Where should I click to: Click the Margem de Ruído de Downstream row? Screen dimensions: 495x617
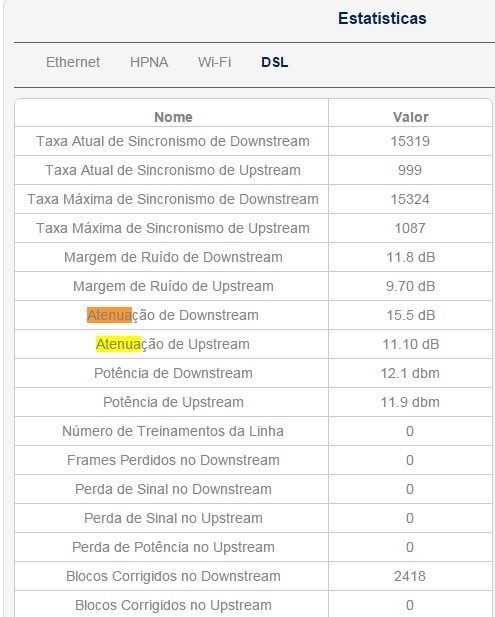253,257
